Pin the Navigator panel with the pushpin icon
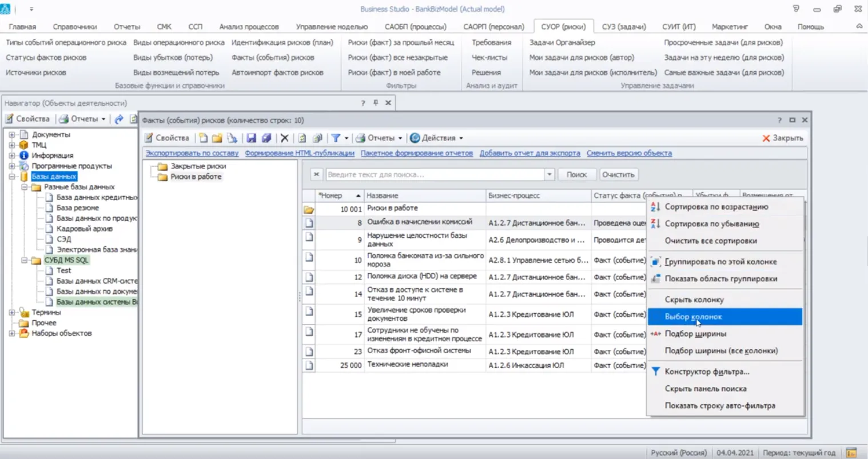The height and width of the screenshot is (459, 868). pos(376,103)
